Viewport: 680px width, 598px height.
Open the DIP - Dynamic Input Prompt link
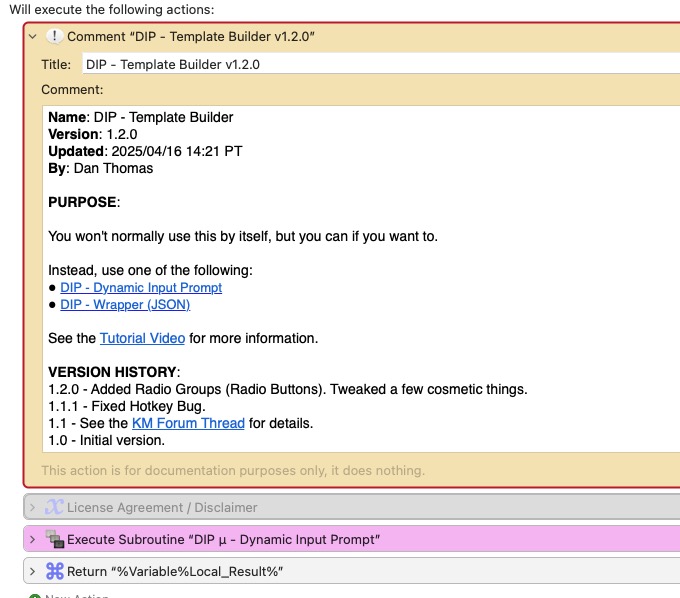[141, 288]
